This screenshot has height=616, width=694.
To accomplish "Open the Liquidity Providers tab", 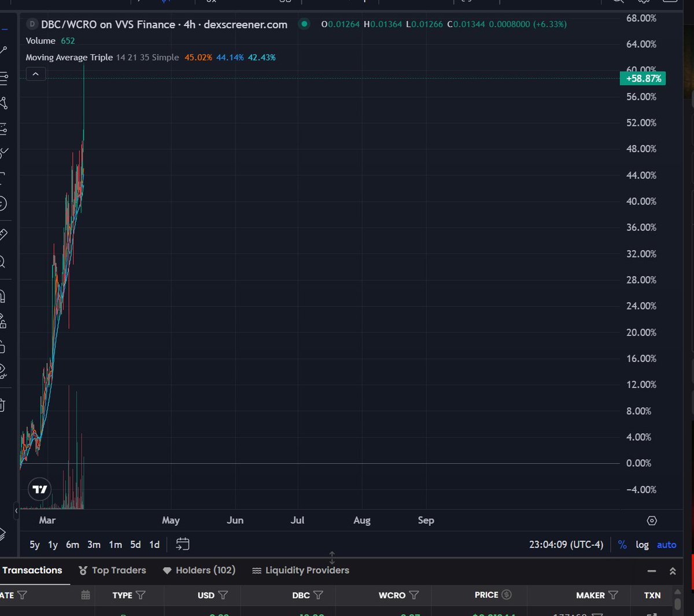I will point(301,570).
